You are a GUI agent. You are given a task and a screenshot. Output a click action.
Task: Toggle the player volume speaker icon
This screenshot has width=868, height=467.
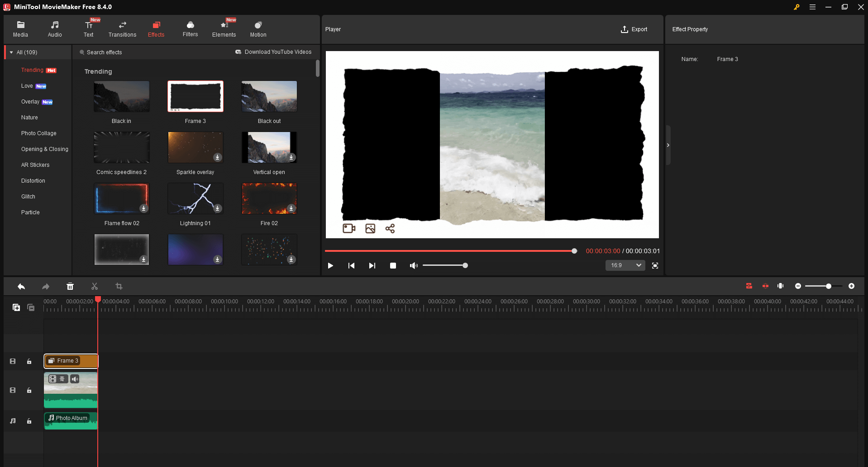click(x=413, y=265)
